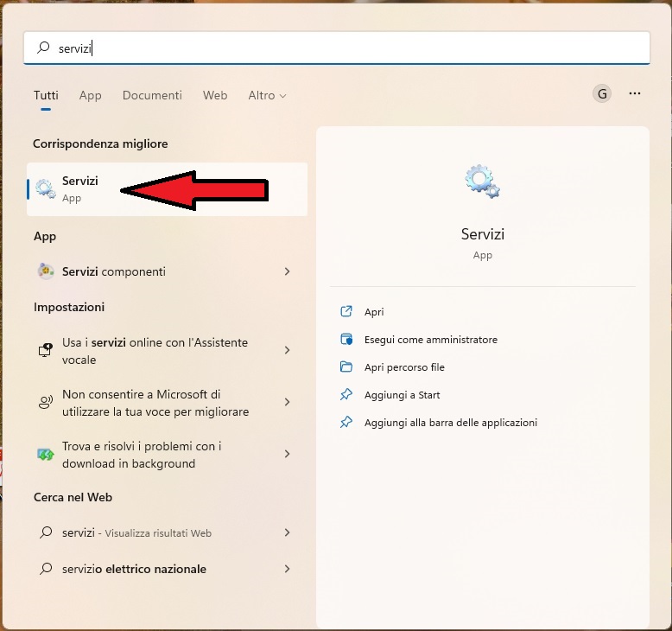The image size is (672, 631).
Task: Switch to the App filter tab
Action: click(90, 95)
